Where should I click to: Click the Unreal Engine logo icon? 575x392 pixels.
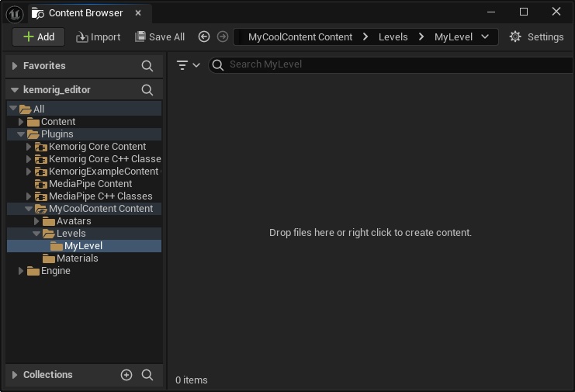pyautogui.click(x=15, y=12)
